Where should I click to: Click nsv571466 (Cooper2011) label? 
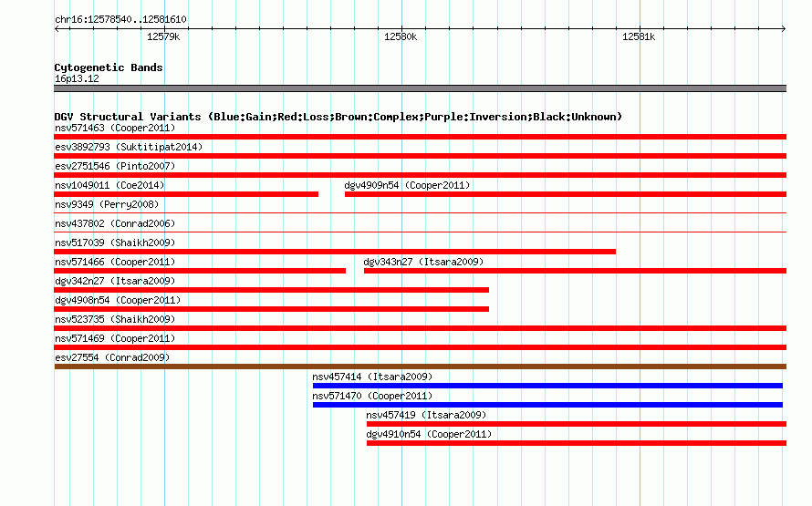tap(115, 262)
